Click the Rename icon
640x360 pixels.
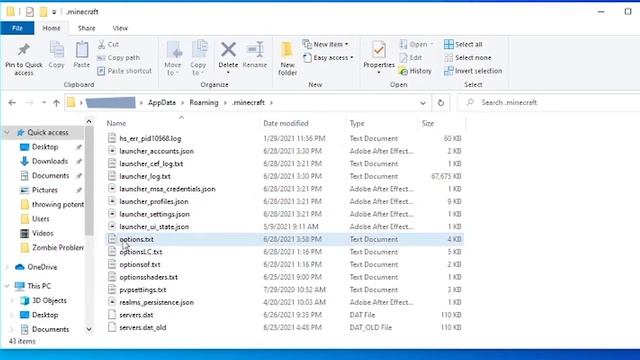coord(255,49)
